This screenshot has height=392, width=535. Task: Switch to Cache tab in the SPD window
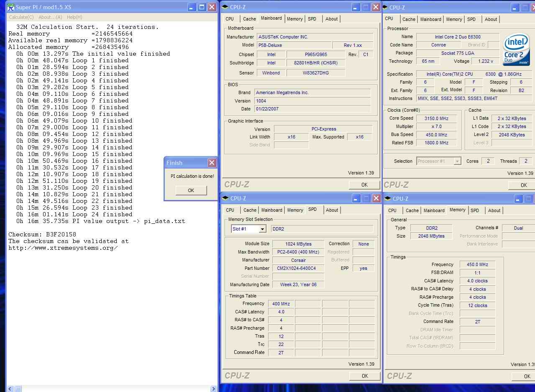click(x=250, y=210)
